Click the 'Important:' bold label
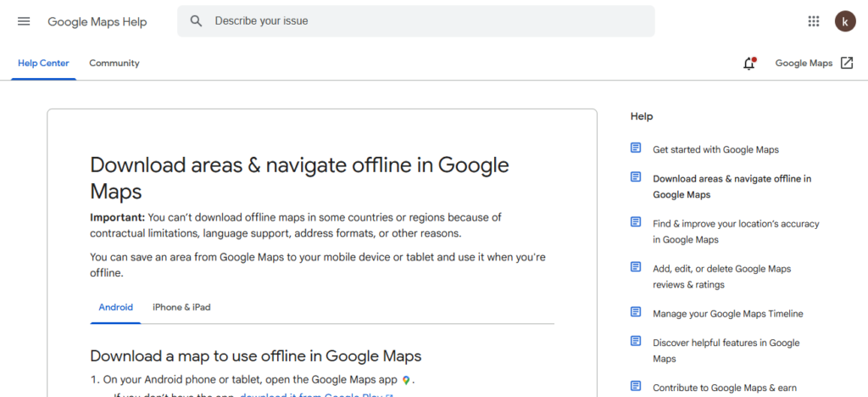868x397 pixels. 117,217
